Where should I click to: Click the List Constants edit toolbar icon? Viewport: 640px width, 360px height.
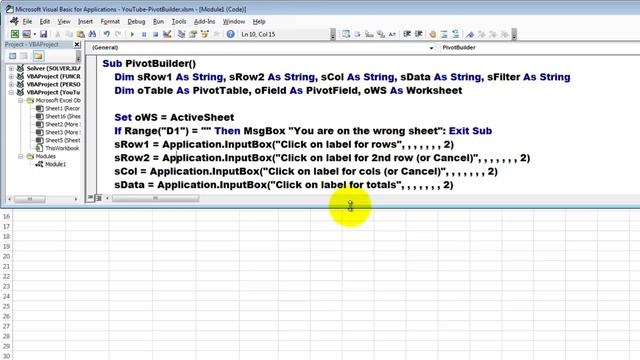[358, 34]
